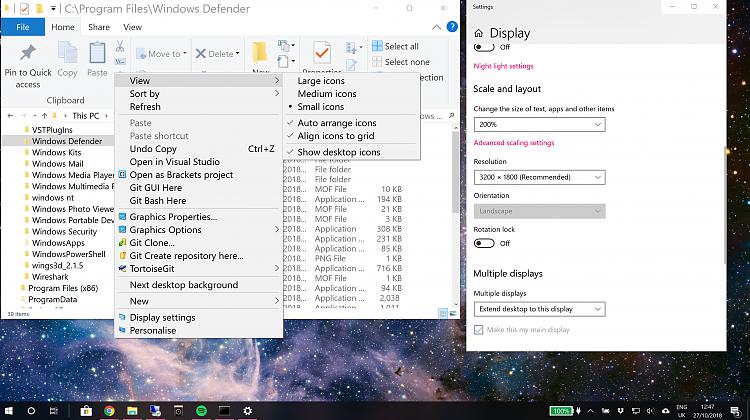Toggle Show desktop icons
Image resolution: width=750 pixels, height=420 pixels.
pos(352,152)
